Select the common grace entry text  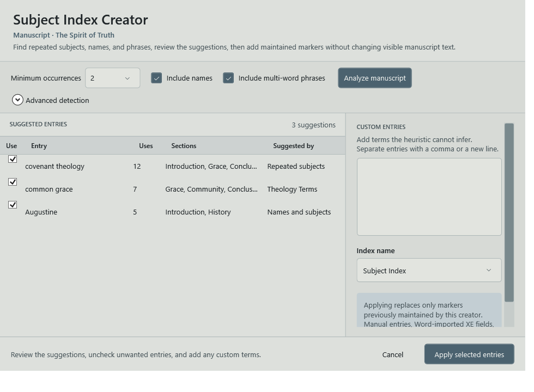(49, 189)
